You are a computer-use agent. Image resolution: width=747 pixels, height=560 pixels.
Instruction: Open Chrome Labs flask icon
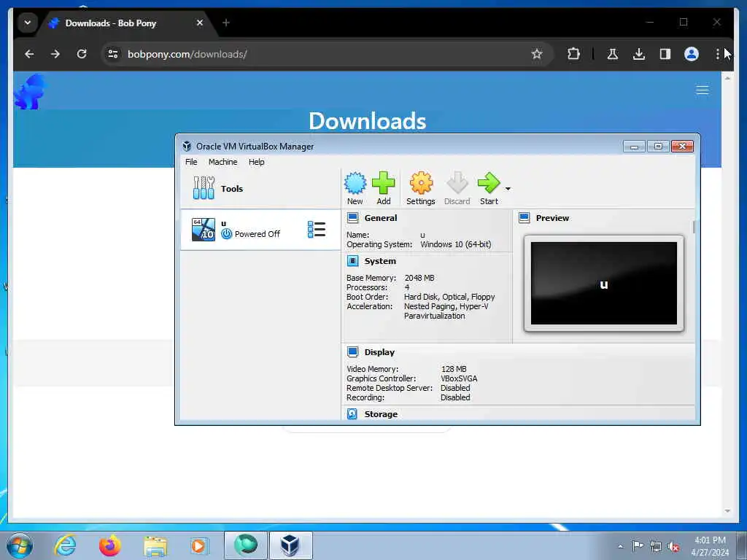(x=613, y=54)
